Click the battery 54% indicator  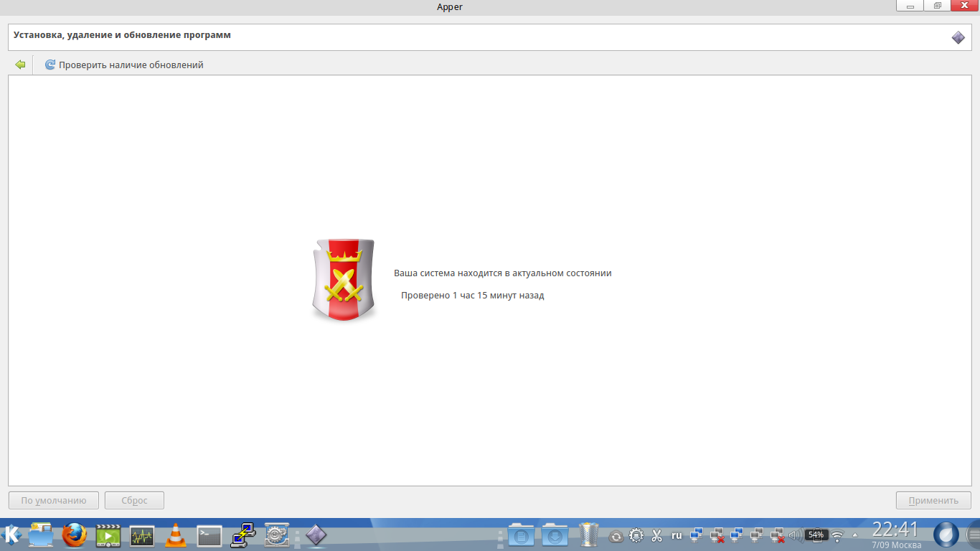[816, 535]
